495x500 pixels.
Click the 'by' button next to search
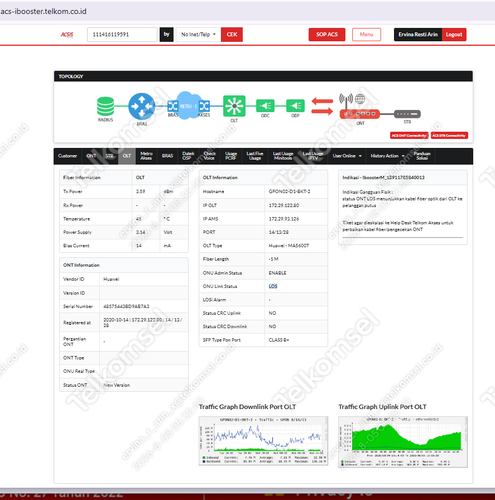pos(167,34)
